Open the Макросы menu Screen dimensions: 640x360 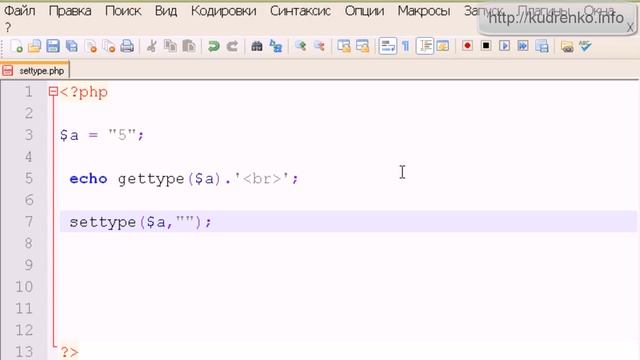[x=424, y=11]
